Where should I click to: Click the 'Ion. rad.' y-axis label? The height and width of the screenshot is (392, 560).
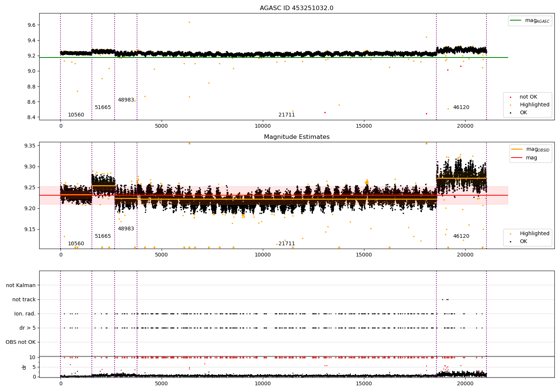point(25,314)
